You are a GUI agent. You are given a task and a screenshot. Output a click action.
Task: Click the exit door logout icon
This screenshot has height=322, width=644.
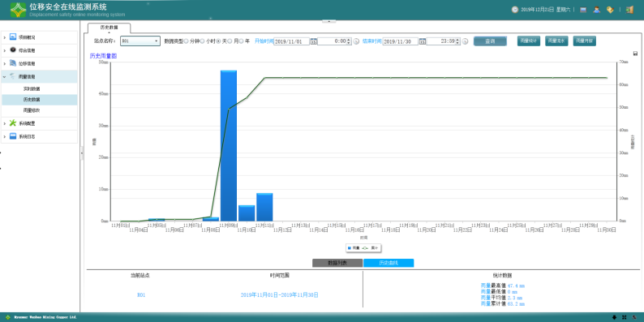tap(629, 10)
